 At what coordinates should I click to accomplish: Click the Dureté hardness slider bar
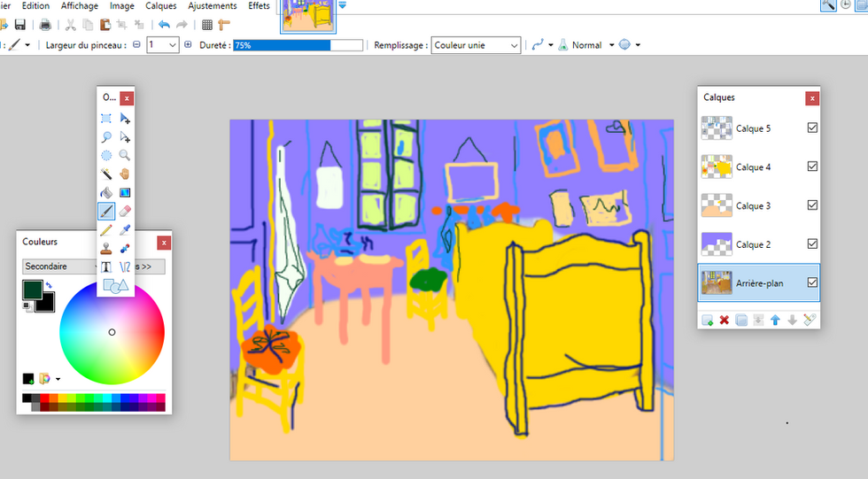pyautogui.click(x=298, y=45)
